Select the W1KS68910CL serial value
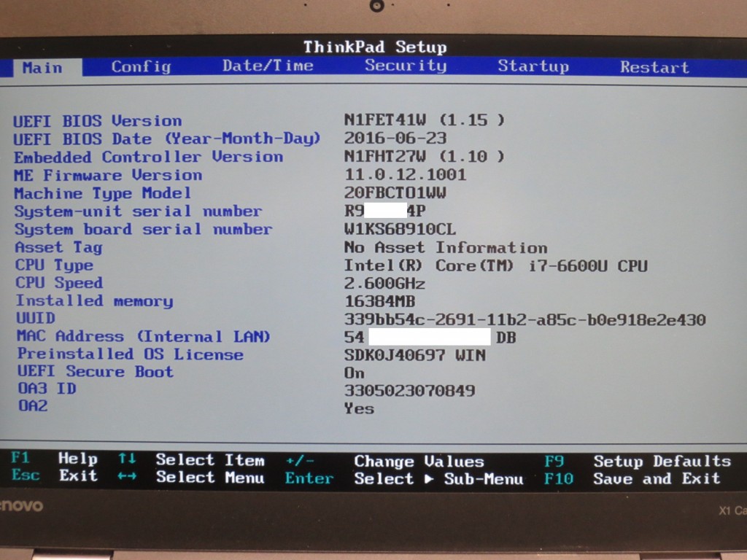Screen dimensions: 747x560 click(400, 229)
